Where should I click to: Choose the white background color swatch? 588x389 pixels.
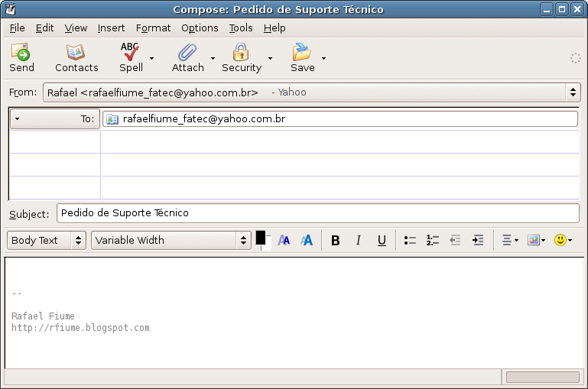[x=268, y=245]
